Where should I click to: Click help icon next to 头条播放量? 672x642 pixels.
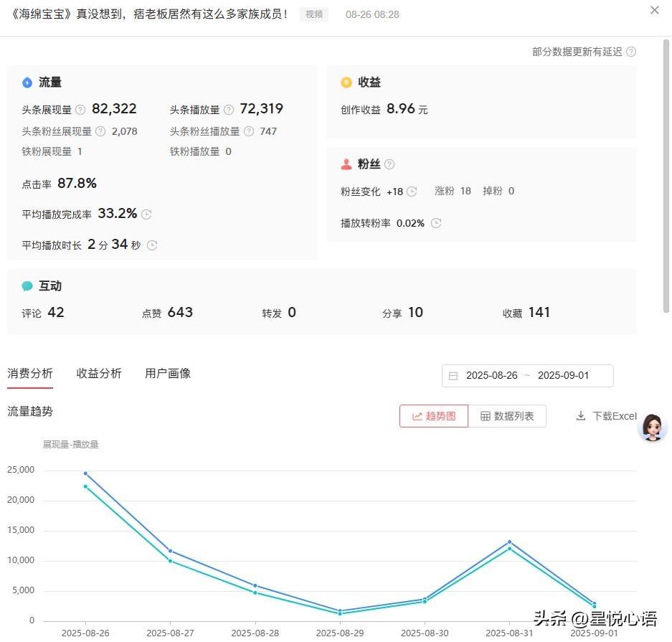229,110
